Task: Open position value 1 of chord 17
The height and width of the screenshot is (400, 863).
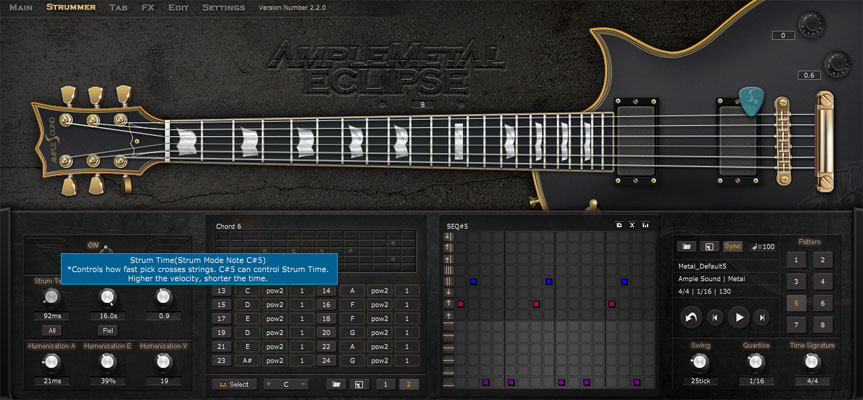Action: point(303,319)
